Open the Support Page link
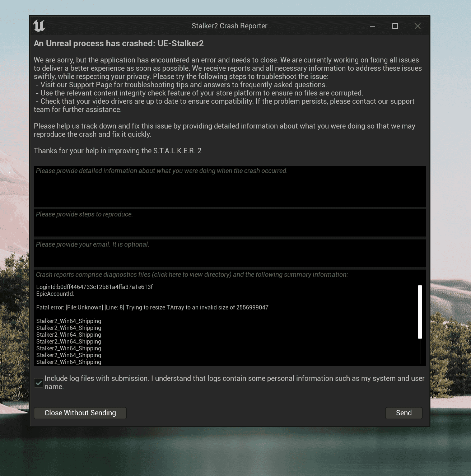This screenshot has height=476, width=471. click(x=90, y=85)
